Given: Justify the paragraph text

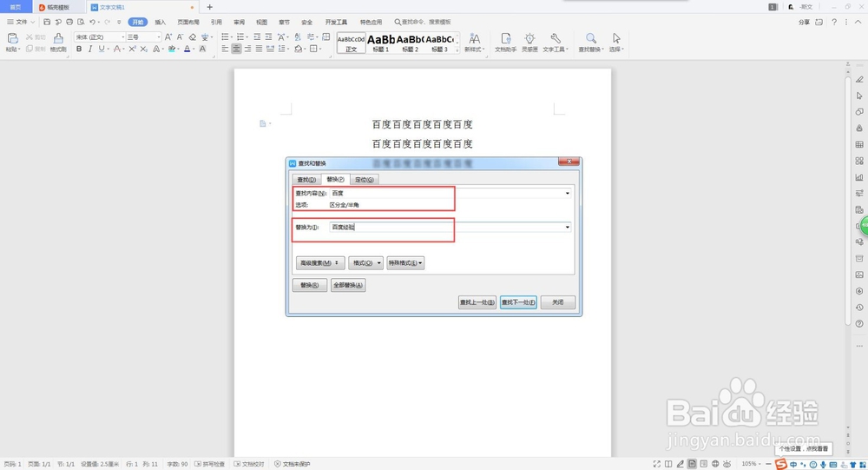Looking at the screenshot, I should tap(259, 49).
